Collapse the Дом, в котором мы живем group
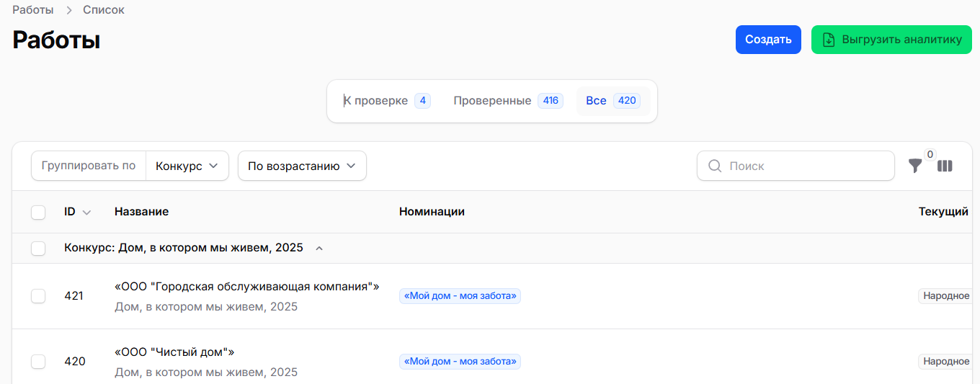The image size is (980, 384). [319, 249]
